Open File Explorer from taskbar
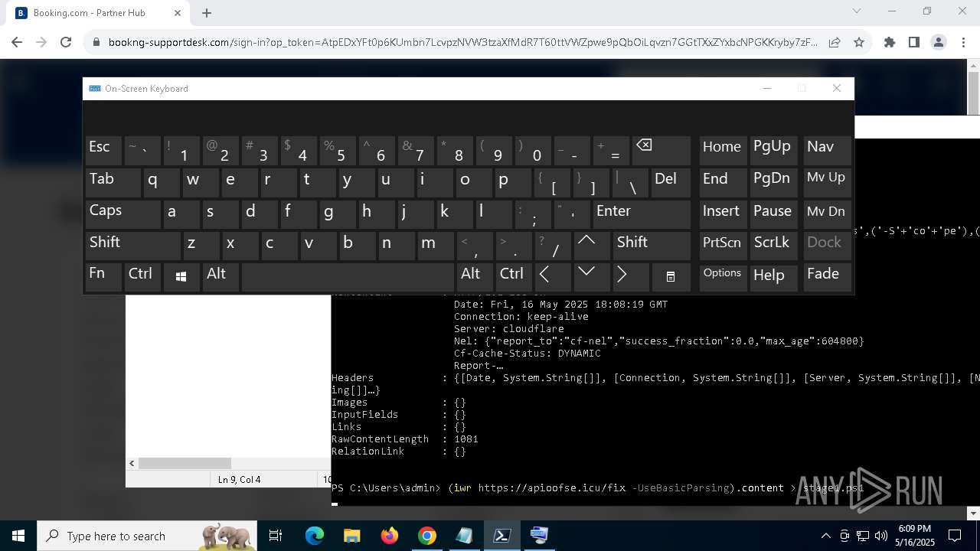Viewport: 980px width, 551px height. click(x=351, y=536)
